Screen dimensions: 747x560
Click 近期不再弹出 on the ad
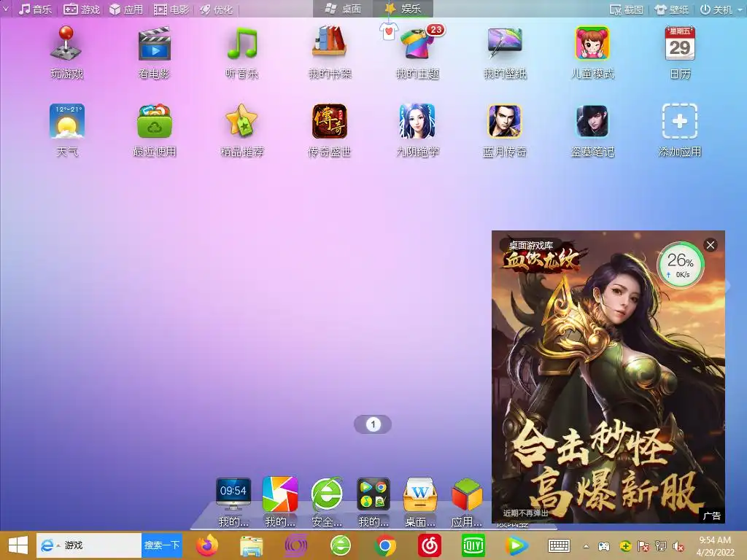click(x=525, y=513)
